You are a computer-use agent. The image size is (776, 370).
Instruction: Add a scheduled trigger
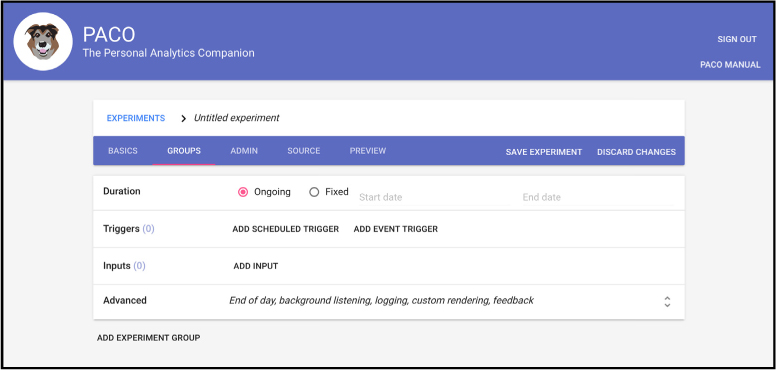click(286, 229)
